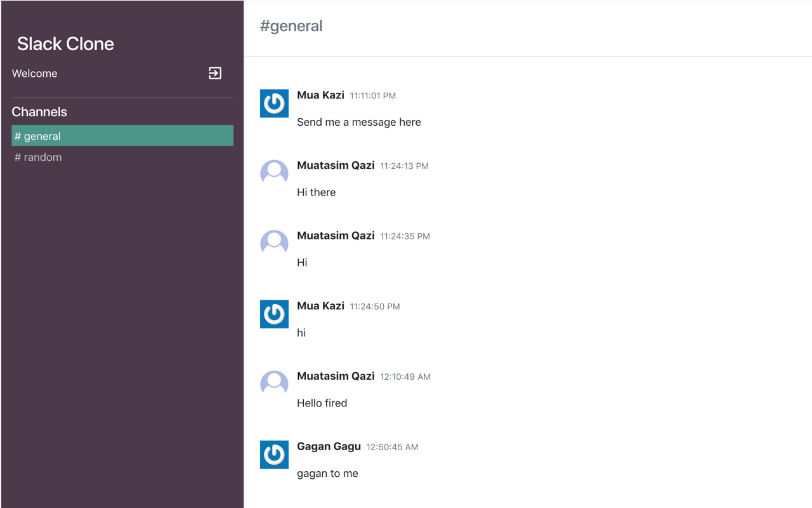Viewport: 812px width, 508px height.
Task: Click the avatar next to the 'Hi' message
Action: [x=274, y=243]
